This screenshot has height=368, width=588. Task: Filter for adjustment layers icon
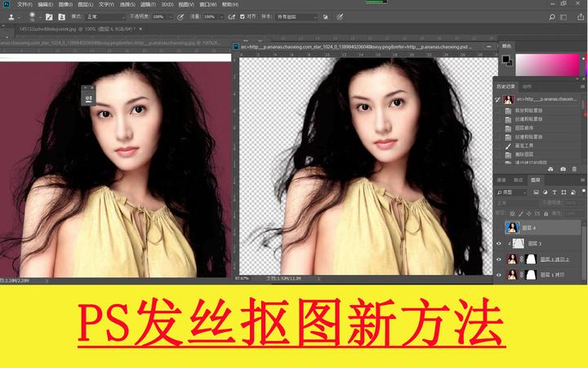(x=546, y=192)
